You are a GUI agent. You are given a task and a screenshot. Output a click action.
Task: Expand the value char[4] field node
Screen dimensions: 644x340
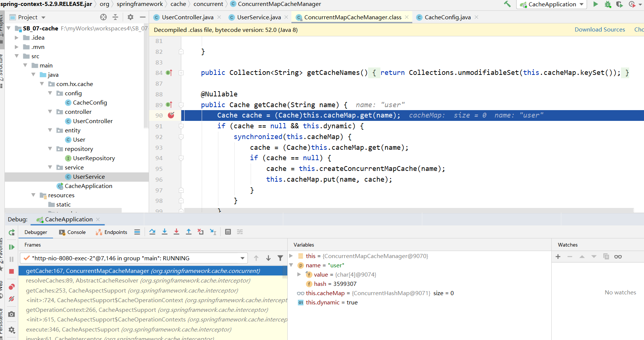(299, 274)
